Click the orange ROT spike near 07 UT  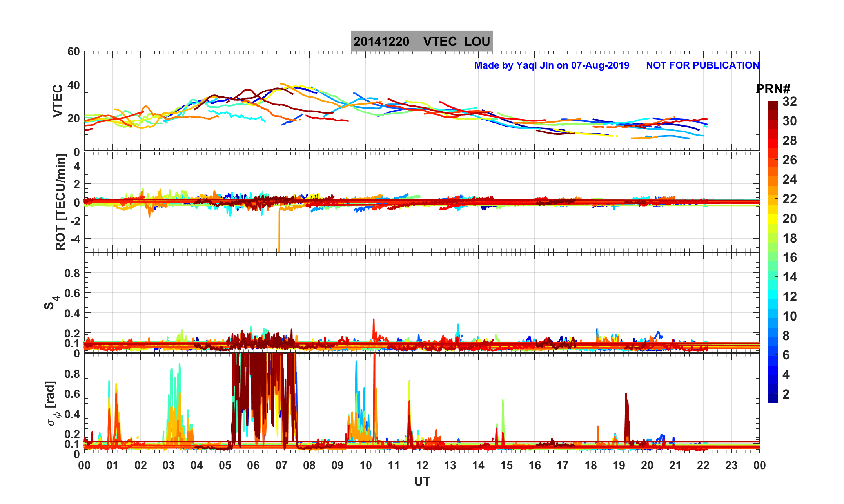(x=279, y=231)
